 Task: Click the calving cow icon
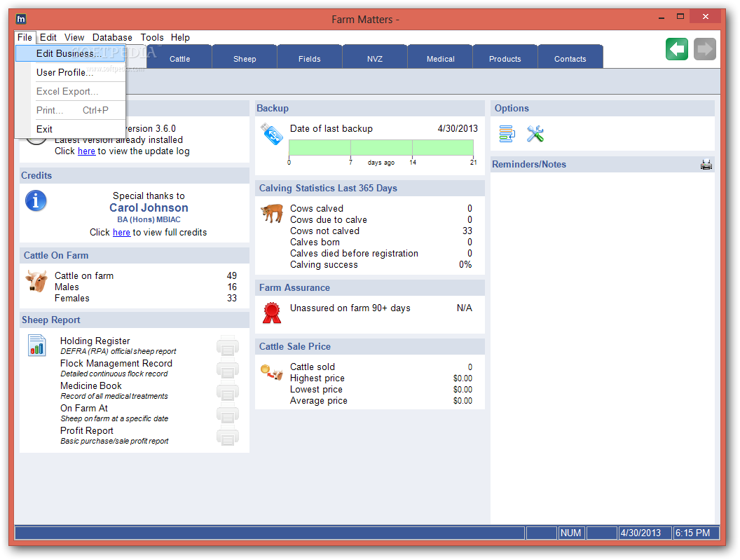272,213
